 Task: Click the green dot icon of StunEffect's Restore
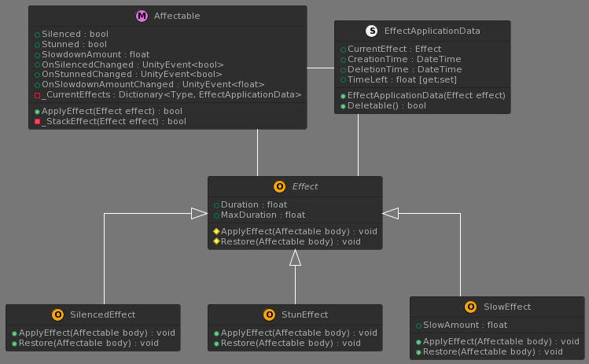tap(216, 344)
